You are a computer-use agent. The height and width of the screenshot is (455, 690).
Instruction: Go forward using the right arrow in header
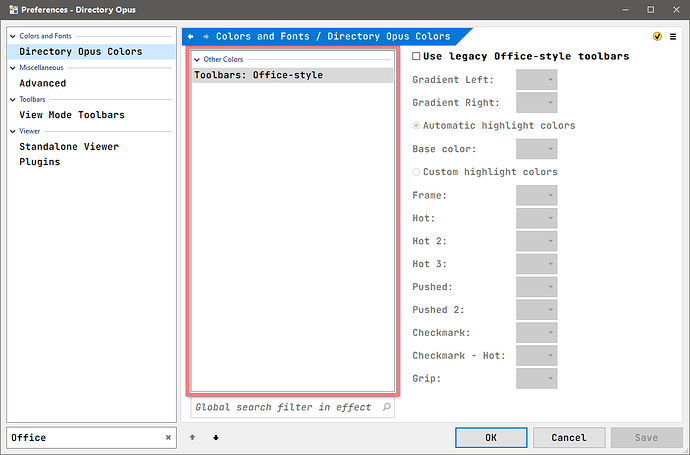point(206,37)
